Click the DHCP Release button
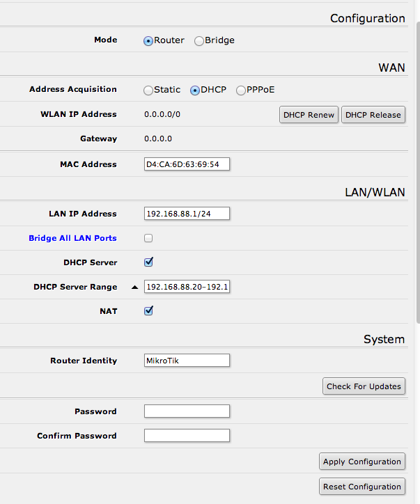The height and width of the screenshot is (504, 420). pos(373,115)
